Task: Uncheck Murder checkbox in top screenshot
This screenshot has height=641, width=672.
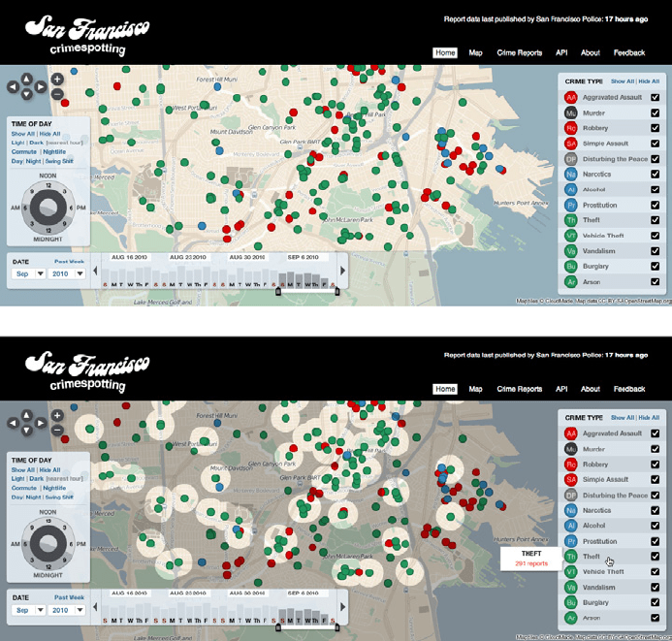Action: [655, 112]
